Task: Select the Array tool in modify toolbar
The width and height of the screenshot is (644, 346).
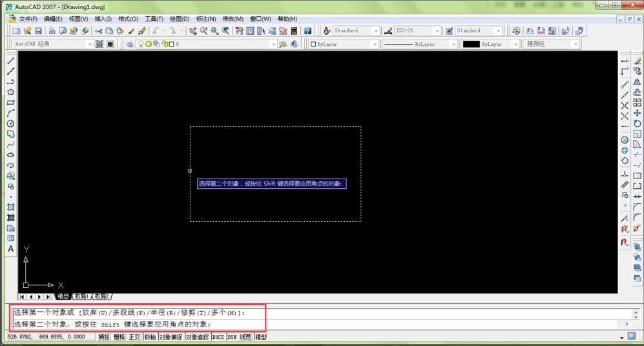Action: click(x=637, y=102)
